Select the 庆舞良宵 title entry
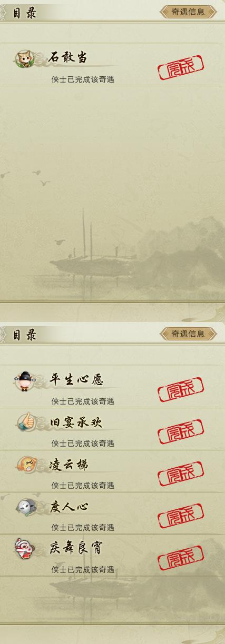 [76, 548]
